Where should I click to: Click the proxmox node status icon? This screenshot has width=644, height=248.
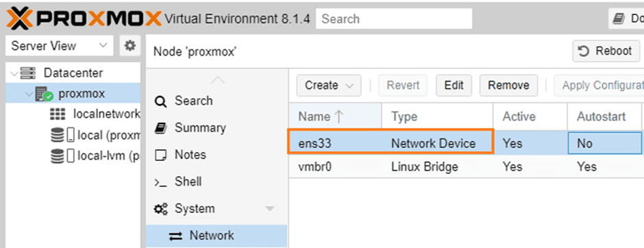pyautogui.click(x=45, y=95)
